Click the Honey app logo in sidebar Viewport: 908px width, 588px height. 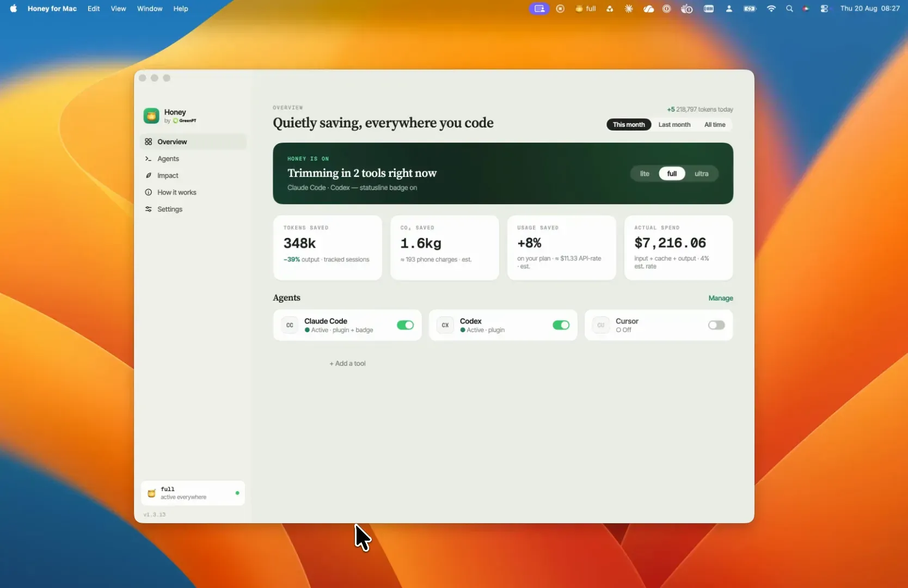click(x=151, y=115)
